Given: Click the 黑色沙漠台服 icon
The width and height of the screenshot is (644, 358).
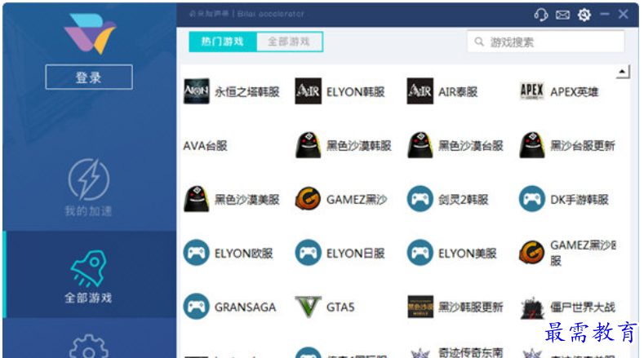Looking at the screenshot, I should (x=420, y=145).
